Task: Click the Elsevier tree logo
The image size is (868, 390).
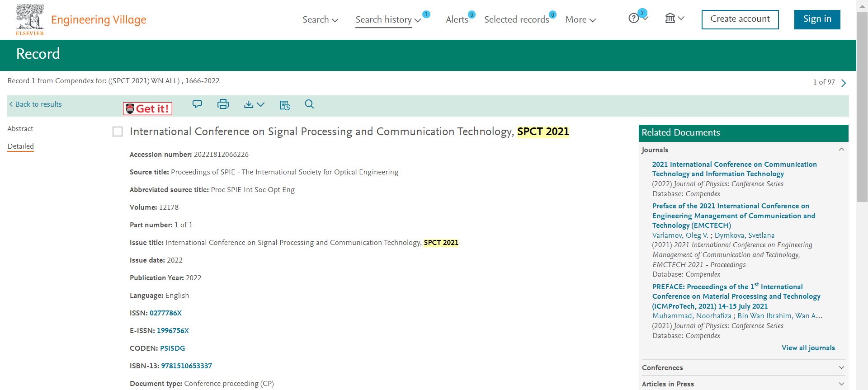Action: pyautogui.click(x=30, y=19)
